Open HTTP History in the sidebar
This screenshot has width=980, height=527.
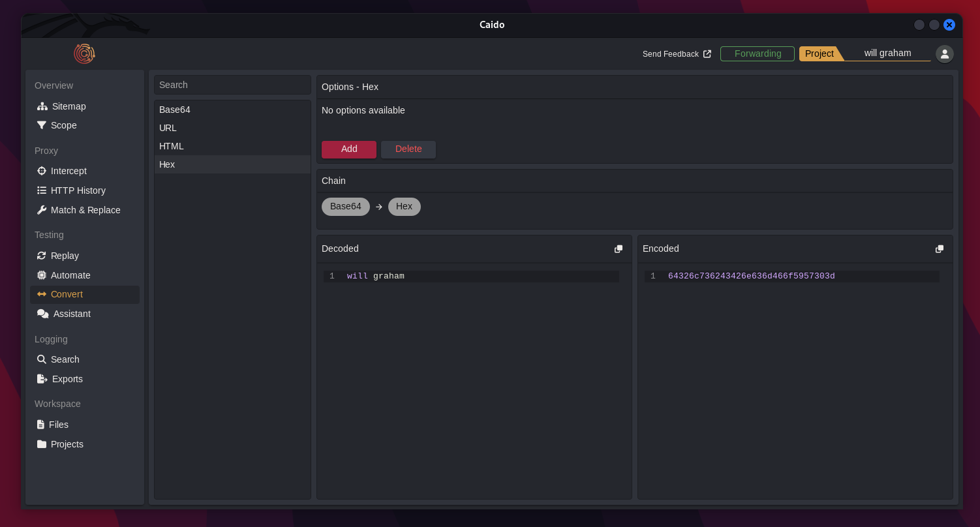(85, 190)
